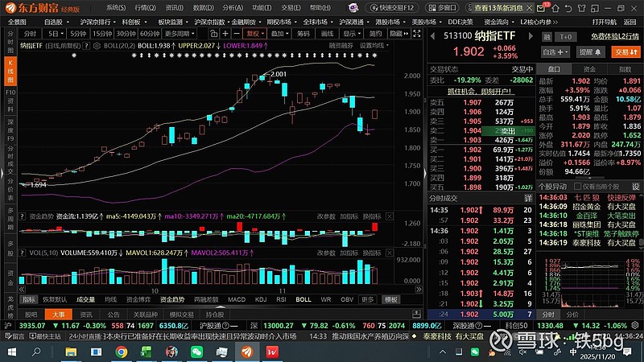Open the 分析(A) menu

[x=233, y=8]
